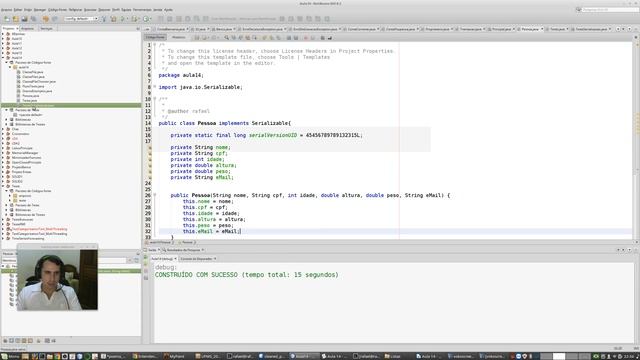The image size is (640, 360).
Task: Click the Save All toolbar icon
Action: [33, 19]
